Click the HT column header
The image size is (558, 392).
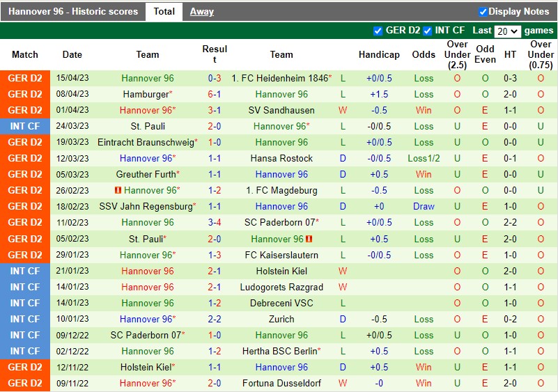(510, 54)
